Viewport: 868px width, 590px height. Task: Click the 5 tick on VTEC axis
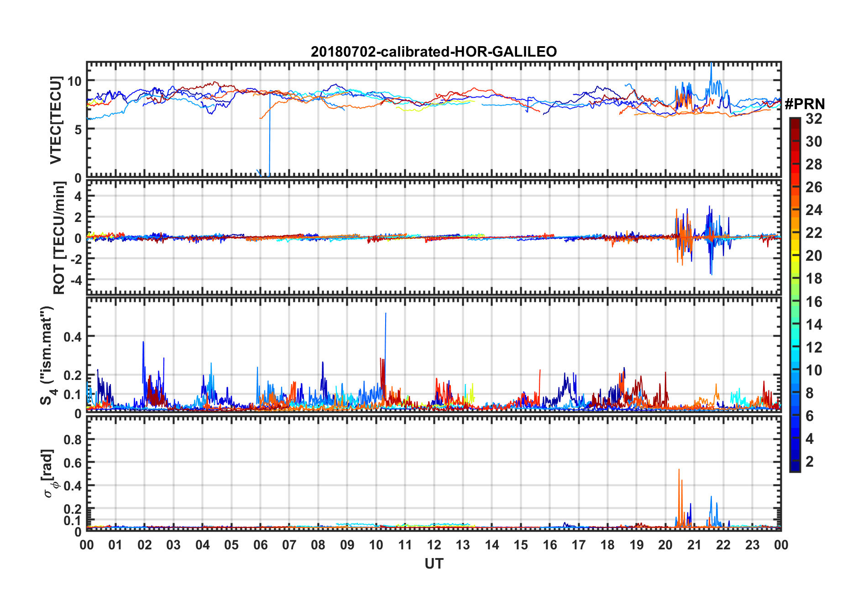click(78, 130)
